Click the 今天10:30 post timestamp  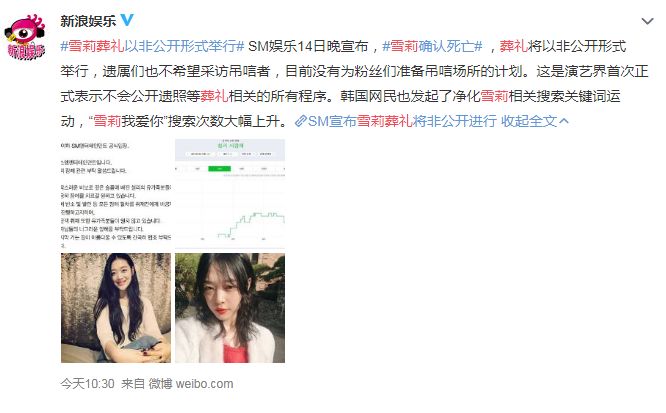point(87,384)
